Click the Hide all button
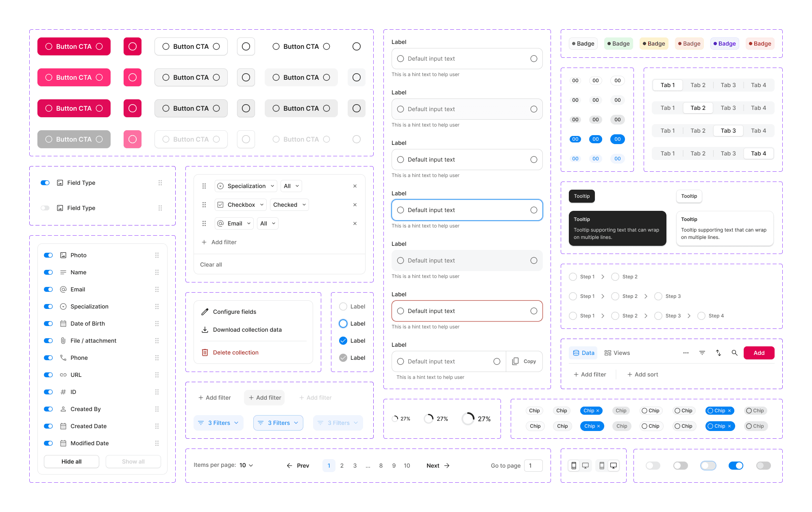812x512 pixels. (72, 462)
